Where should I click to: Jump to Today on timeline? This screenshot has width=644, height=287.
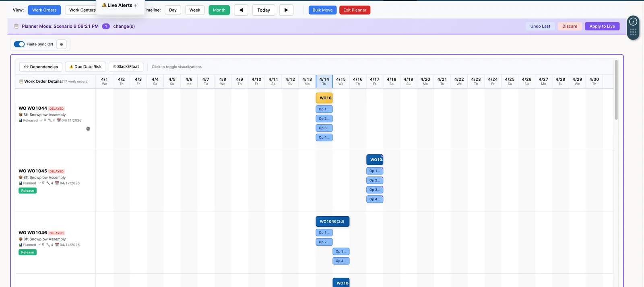(x=264, y=10)
